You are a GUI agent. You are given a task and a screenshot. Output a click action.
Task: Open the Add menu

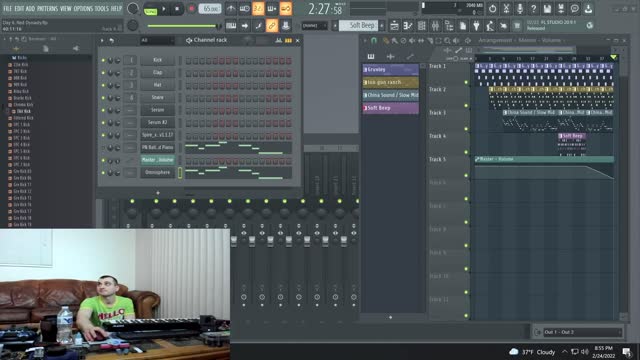coord(30,8)
